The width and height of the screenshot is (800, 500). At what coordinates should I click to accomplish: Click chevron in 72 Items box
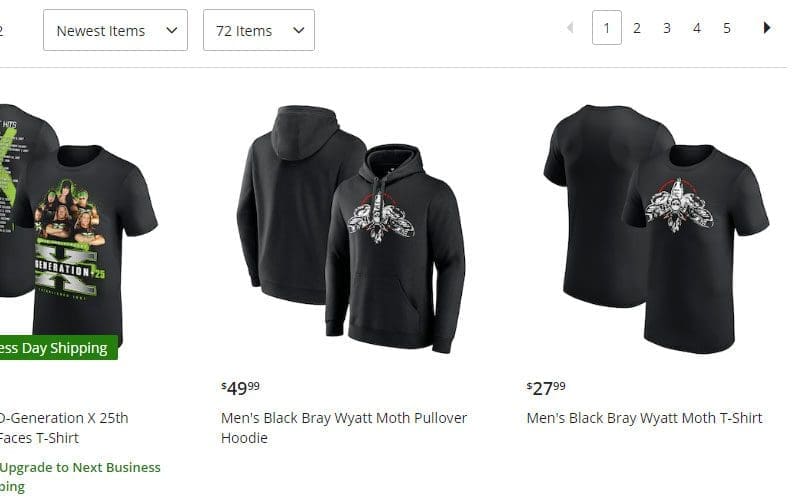point(298,30)
